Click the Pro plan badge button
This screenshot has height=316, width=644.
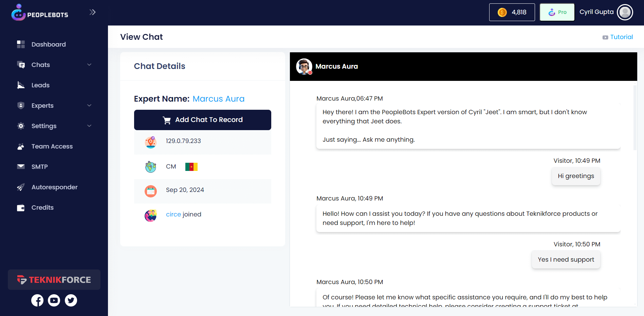pyautogui.click(x=557, y=12)
